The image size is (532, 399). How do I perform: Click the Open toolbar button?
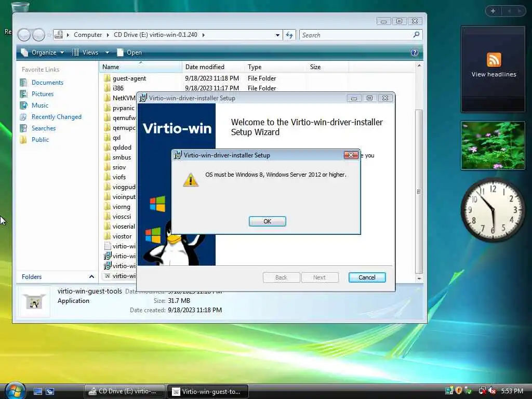point(129,52)
